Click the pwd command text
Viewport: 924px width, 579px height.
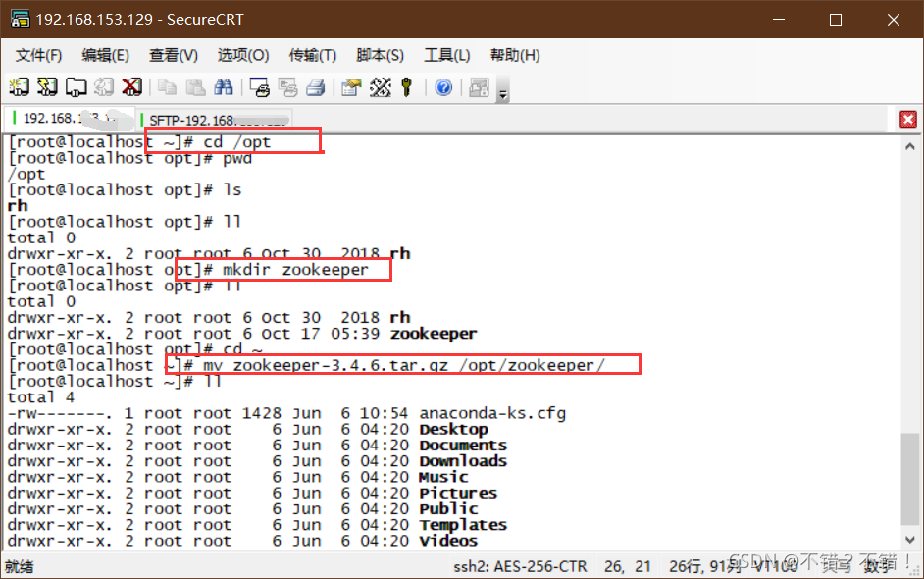(237, 158)
